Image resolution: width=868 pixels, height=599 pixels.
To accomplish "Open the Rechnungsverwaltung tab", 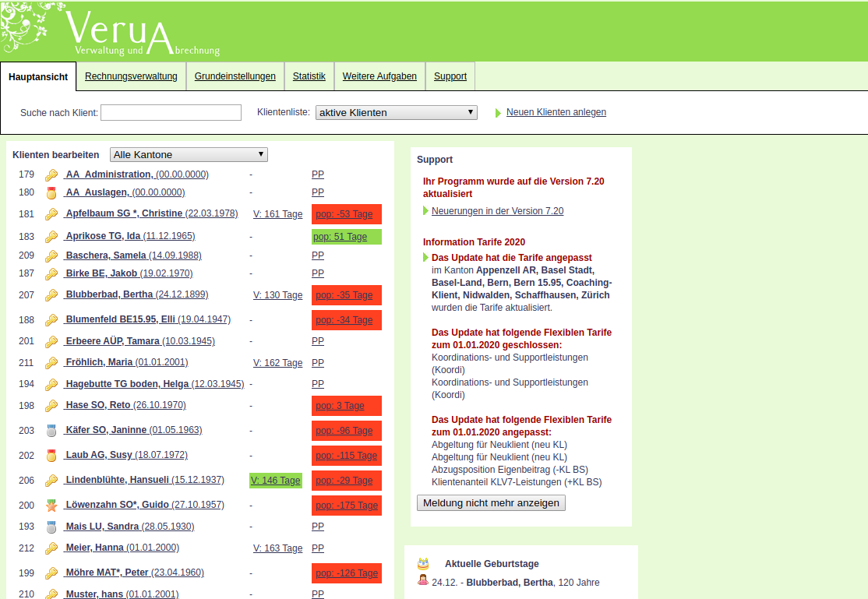I will pos(131,76).
